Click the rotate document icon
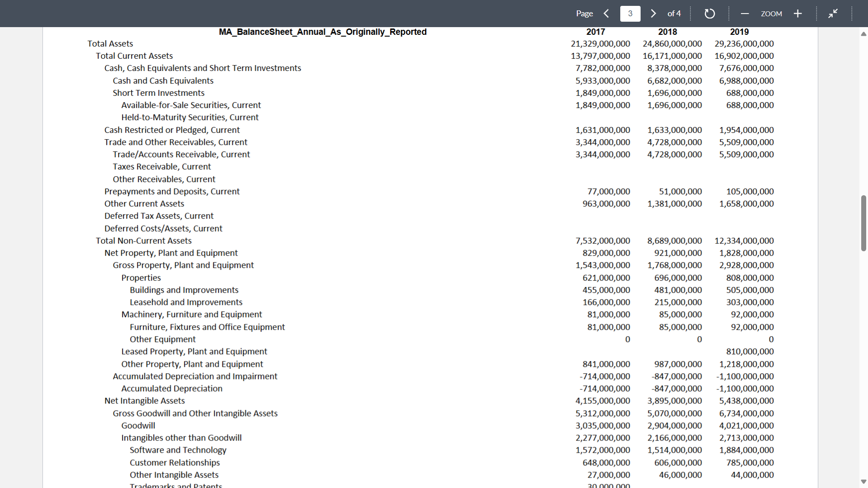The image size is (868, 488). (710, 14)
